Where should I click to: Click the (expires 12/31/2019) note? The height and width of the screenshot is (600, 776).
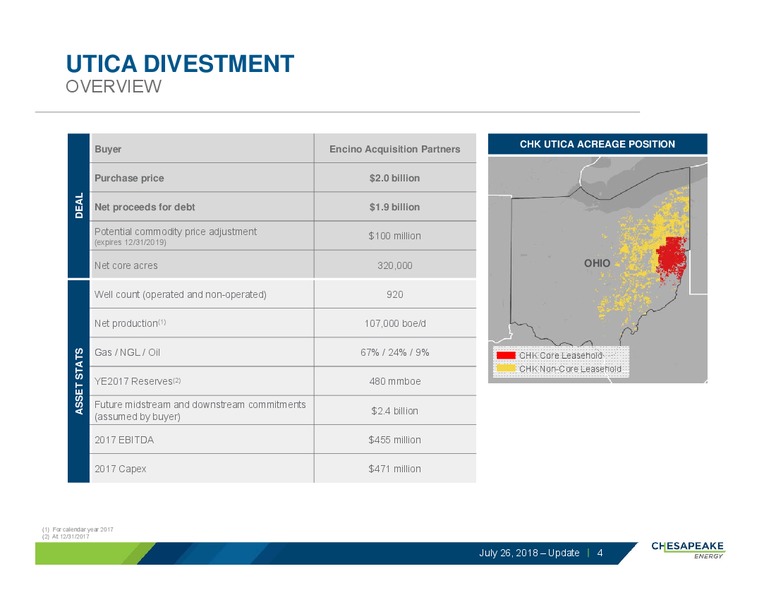pos(130,243)
